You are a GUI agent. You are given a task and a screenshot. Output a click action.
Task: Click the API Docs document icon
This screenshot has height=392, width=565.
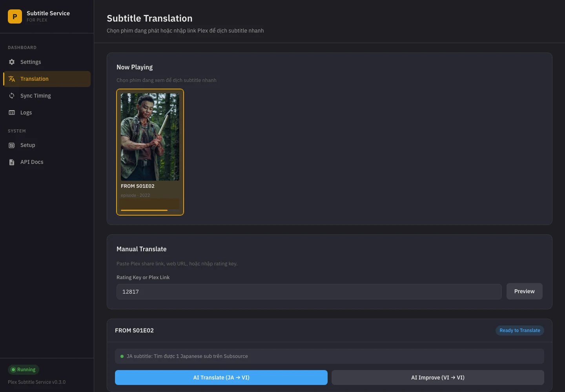pyautogui.click(x=12, y=162)
